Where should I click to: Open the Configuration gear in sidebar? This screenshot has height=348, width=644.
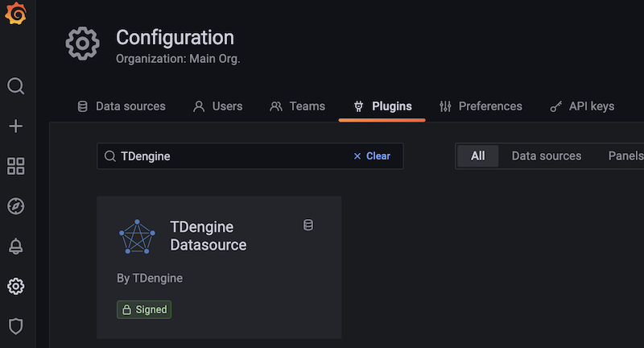tap(15, 286)
